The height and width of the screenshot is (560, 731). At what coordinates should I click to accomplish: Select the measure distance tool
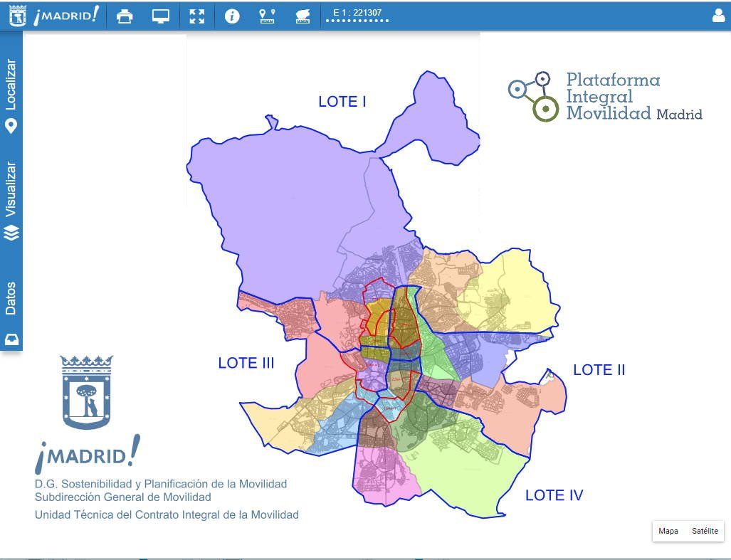[x=267, y=16]
